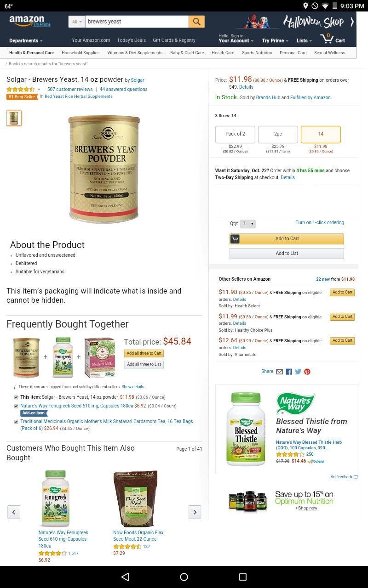Click the main Add to Cart button
Screen dimensions: 368x588
(287, 239)
